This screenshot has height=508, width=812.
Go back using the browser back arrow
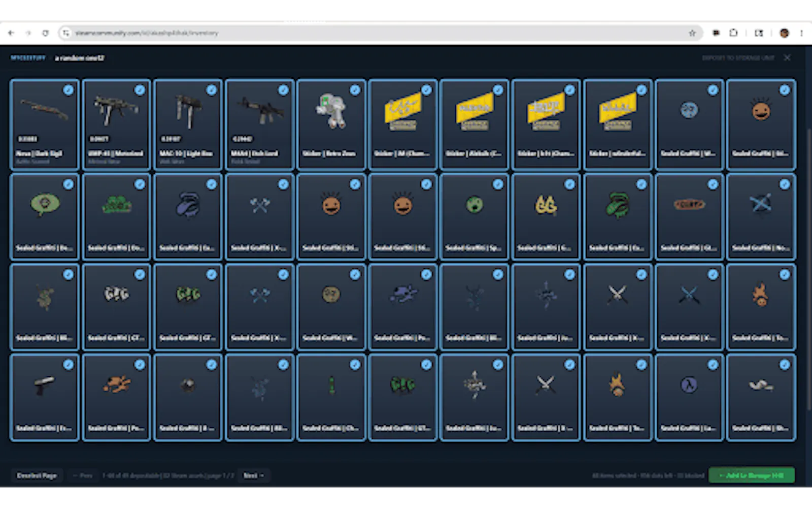click(x=11, y=33)
